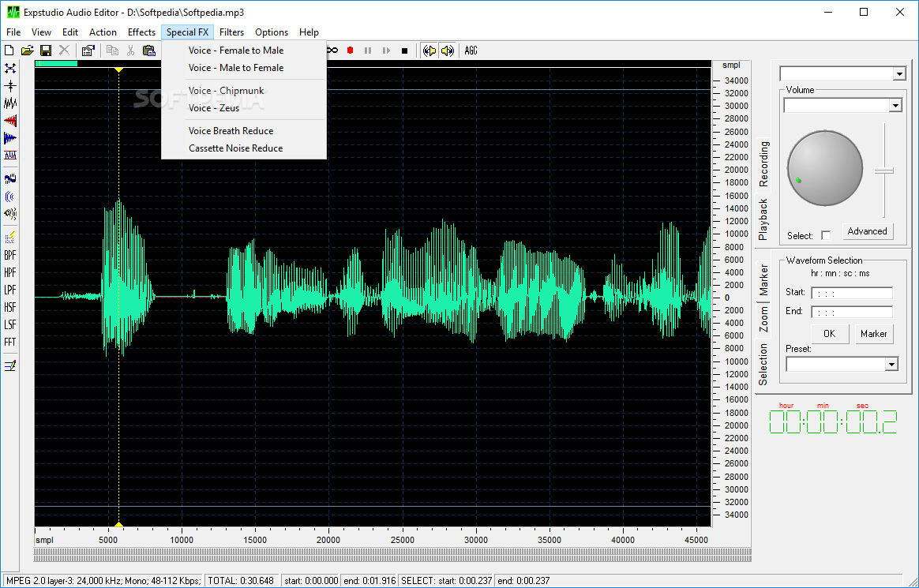This screenshot has height=588, width=919.
Task: Open a file using the folder icon
Action: pyautogui.click(x=27, y=51)
